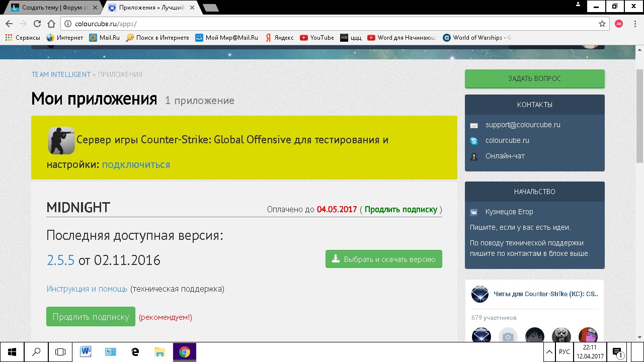Open the ццц bookmark
The height and width of the screenshot is (362, 644).
351,38
